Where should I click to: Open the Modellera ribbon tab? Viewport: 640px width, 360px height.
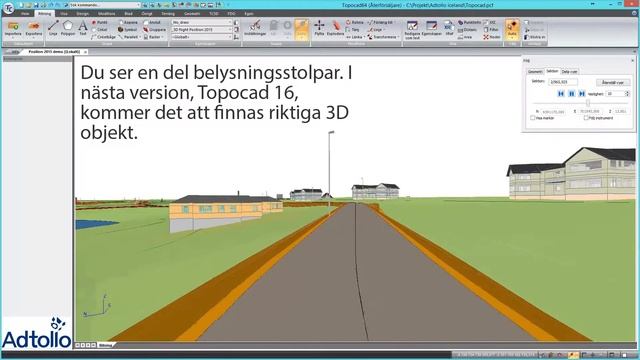click(107, 14)
